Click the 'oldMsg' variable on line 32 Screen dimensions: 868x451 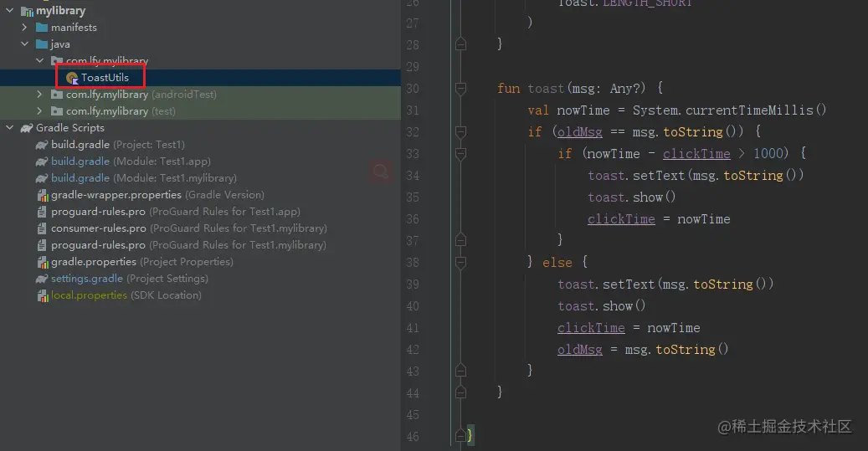point(579,132)
